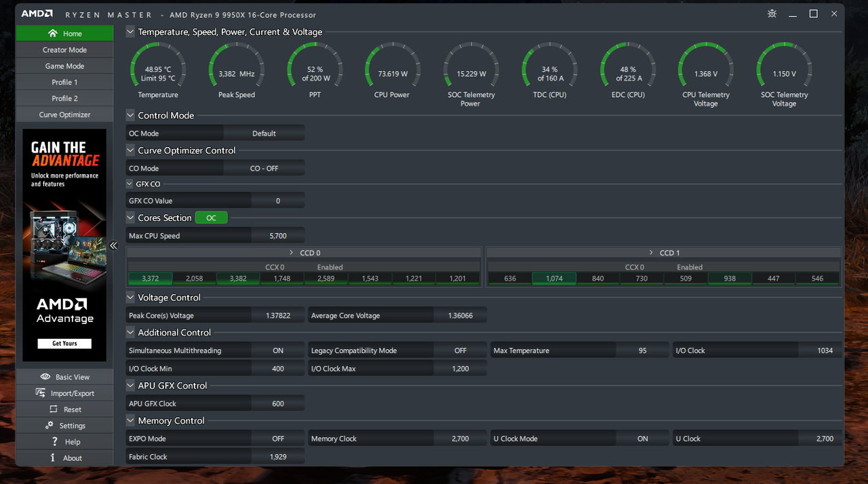Open the Home tab
868x484 pixels.
(x=64, y=33)
